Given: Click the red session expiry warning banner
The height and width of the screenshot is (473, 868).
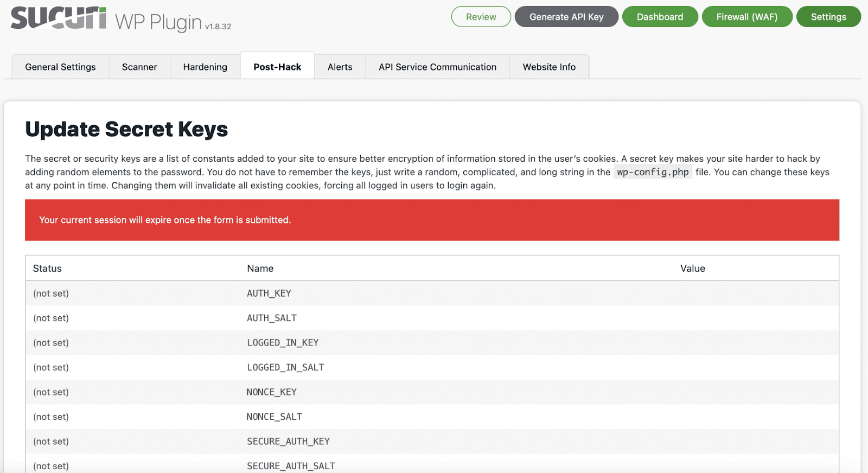Looking at the screenshot, I should tap(432, 220).
